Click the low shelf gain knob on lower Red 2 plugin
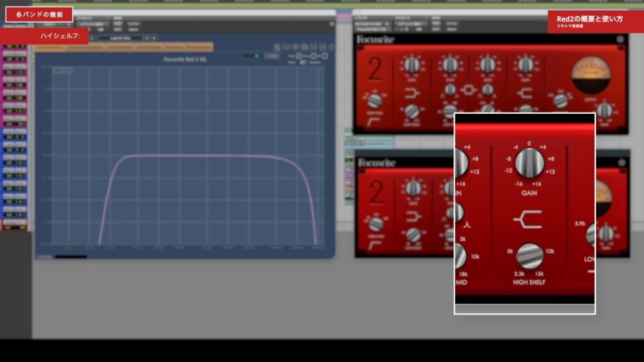 [x=413, y=189]
